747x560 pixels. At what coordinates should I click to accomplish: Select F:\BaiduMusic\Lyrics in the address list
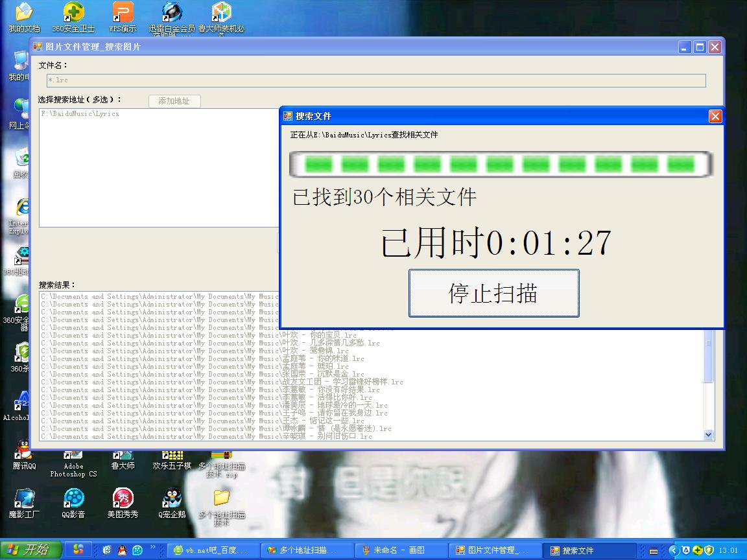(80, 114)
